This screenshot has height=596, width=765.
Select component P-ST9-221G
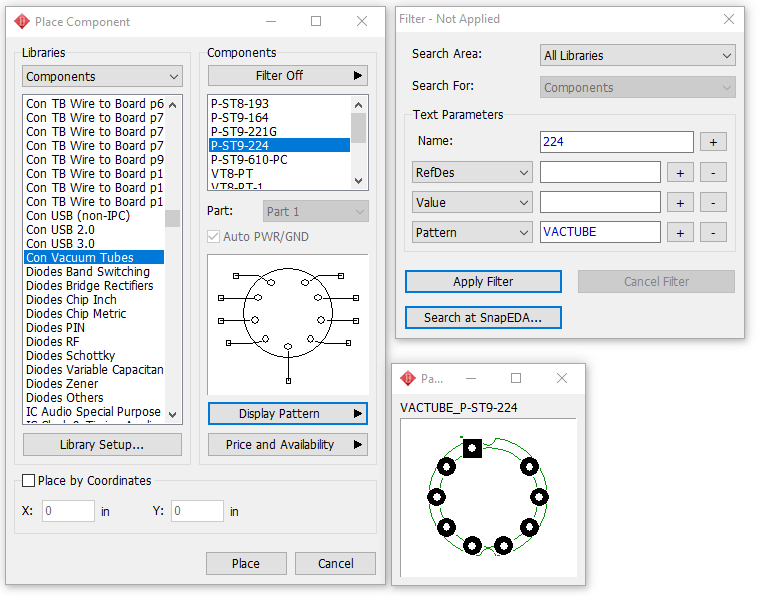[280, 132]
